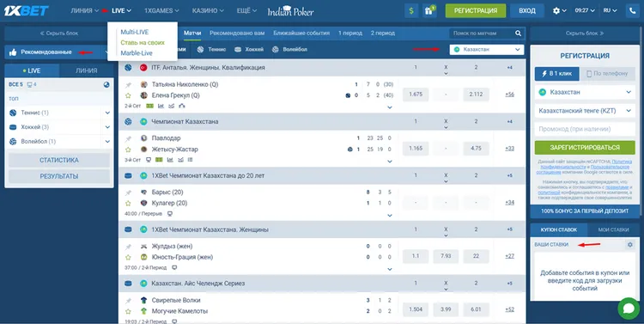Click the monitor icon beside 3-й Сет

tap(149, 160)
